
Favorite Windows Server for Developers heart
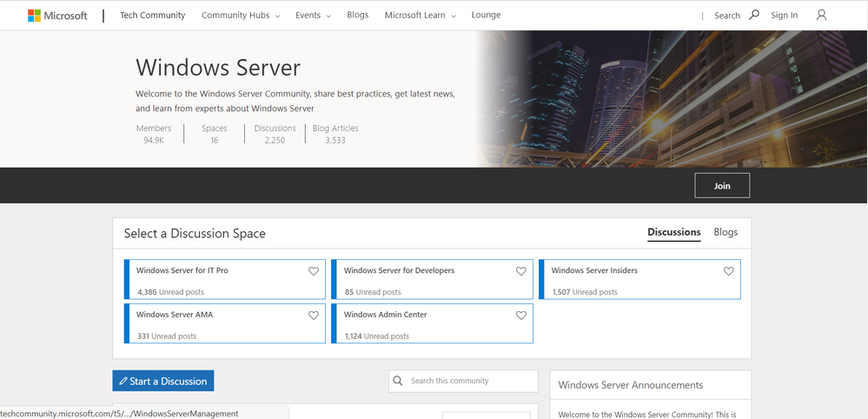pyautogui.click(x=521, y=271)
